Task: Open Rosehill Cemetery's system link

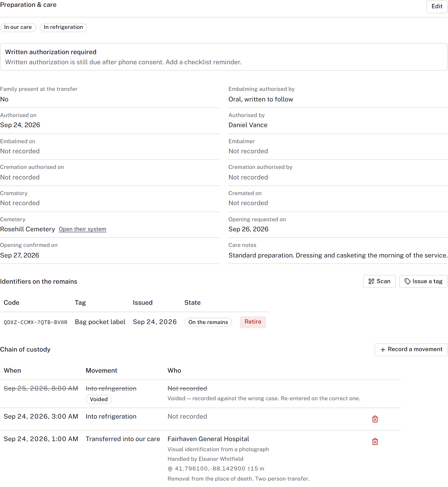Action: coord(83,229)
